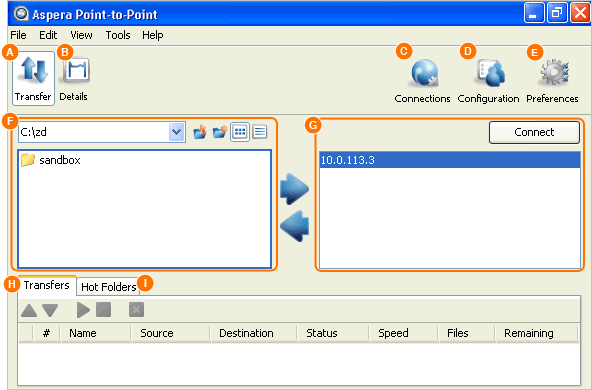592x390 pixels.
Task: Sort by the Source column header
Action: click(x=171, y=333)
